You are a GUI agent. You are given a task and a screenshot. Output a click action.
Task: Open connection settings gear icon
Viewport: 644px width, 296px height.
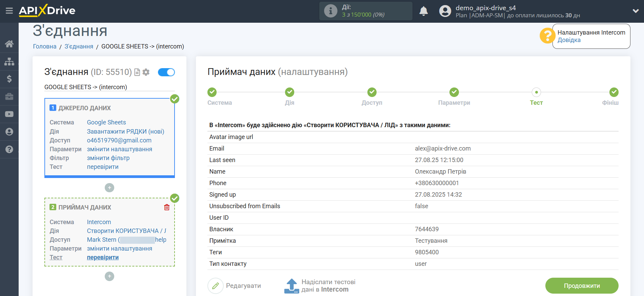coord(146,72)
